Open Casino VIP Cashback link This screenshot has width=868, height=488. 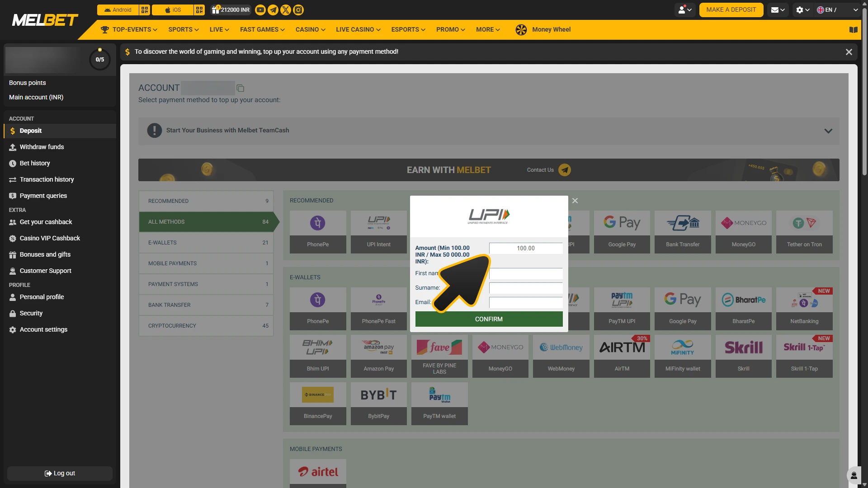coord(60,238)
